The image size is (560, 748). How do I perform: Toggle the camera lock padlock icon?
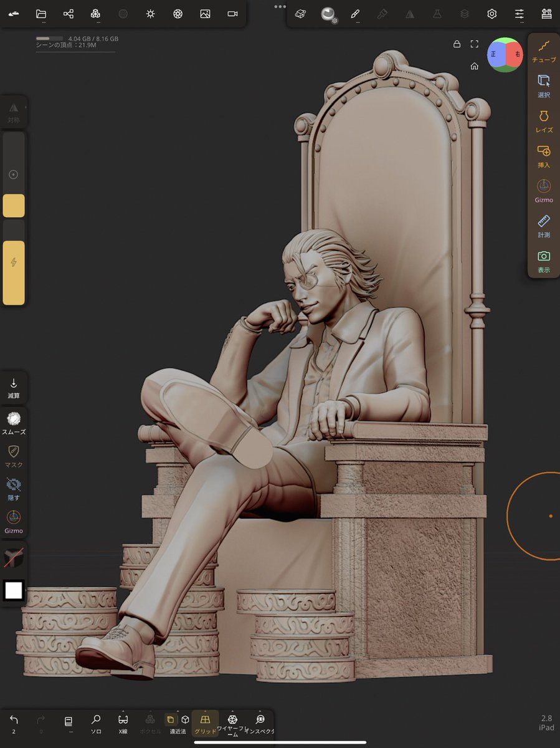457,44
